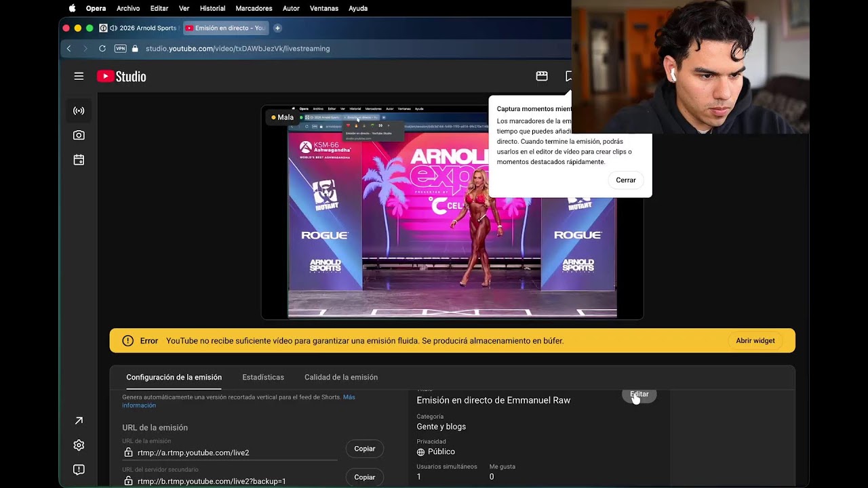Switch to the 2026 Arnold Sports tab
This screenshot has width=868, height=488.
[x=138, y=28]
